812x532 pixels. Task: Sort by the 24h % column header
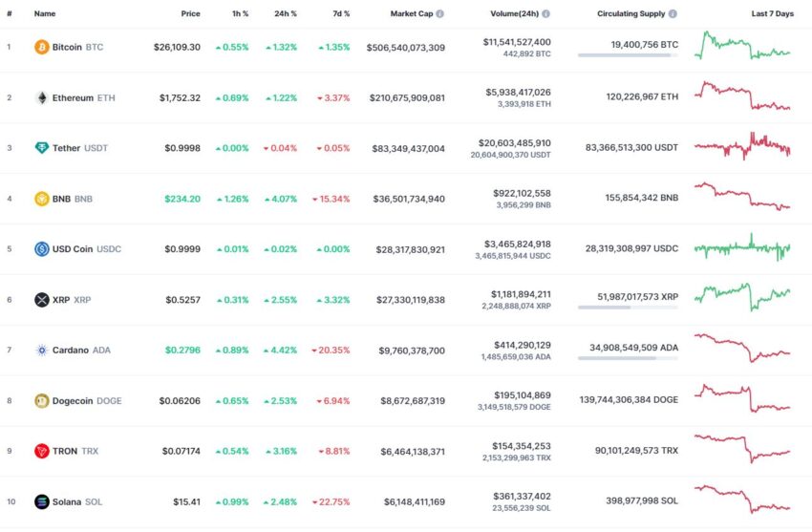286,14
